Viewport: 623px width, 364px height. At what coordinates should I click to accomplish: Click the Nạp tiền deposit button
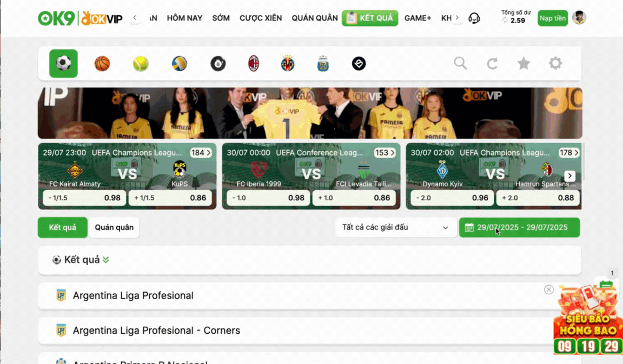[x=553, y=18]
